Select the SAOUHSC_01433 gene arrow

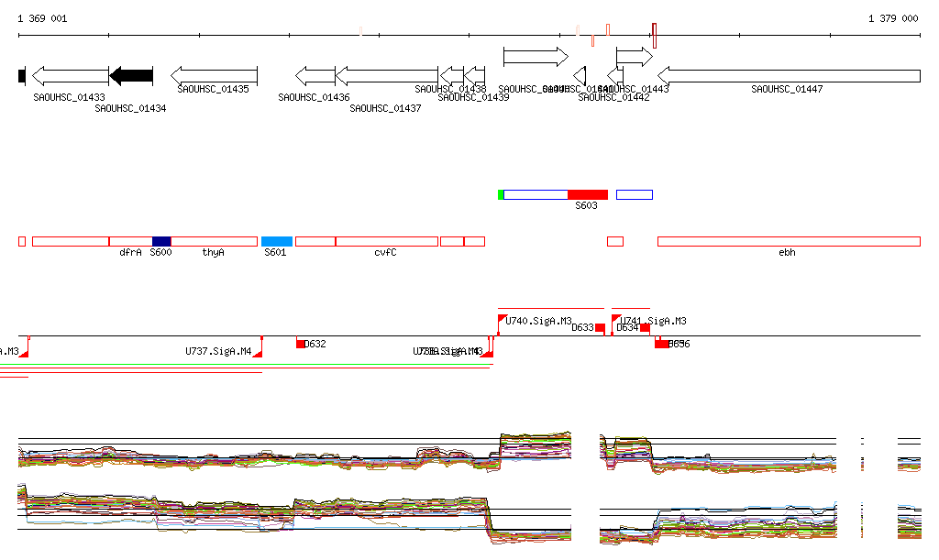coord(71,76)
